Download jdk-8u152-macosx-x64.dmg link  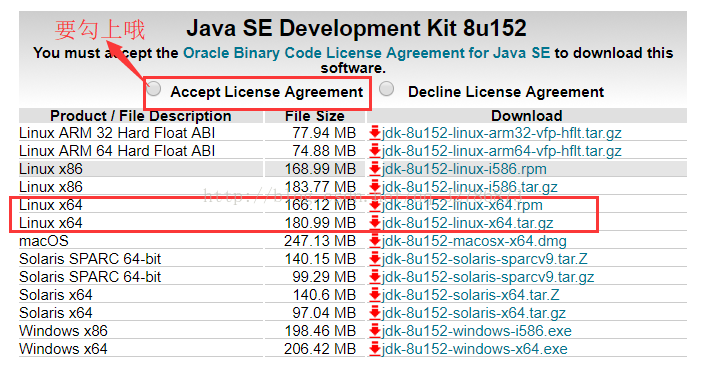(x=474, y=241)
